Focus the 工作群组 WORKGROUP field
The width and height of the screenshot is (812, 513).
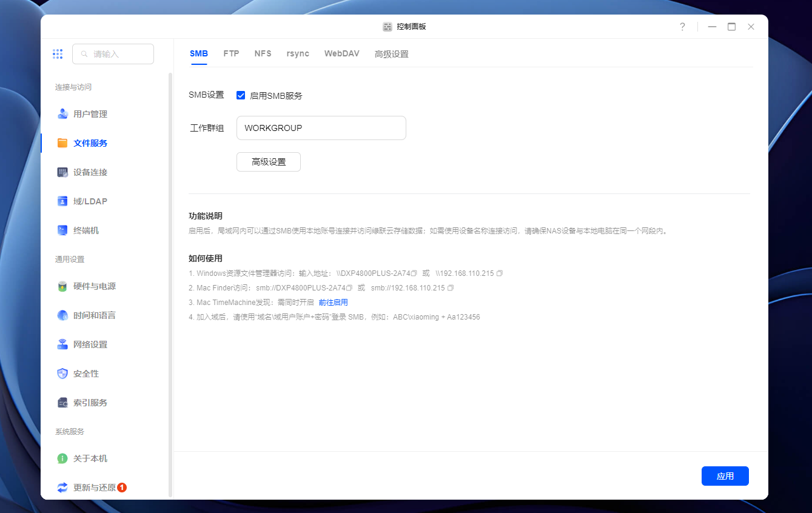tap(321, 128)
